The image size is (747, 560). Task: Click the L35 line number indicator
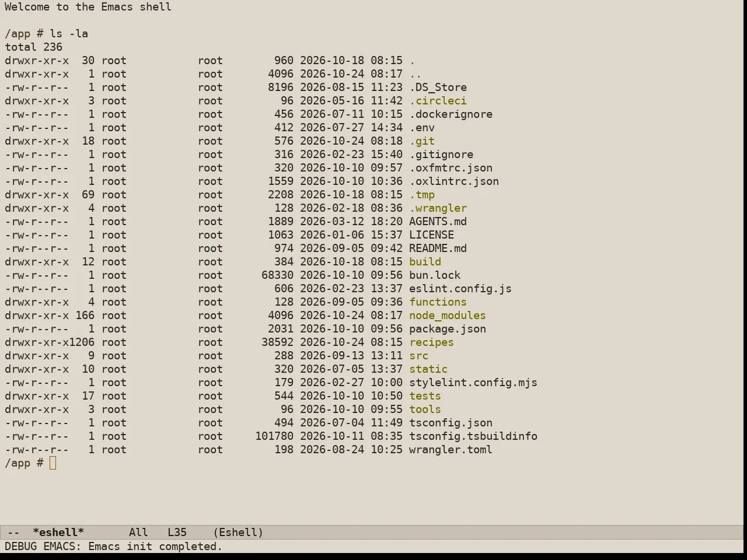[x=177, y=532]
